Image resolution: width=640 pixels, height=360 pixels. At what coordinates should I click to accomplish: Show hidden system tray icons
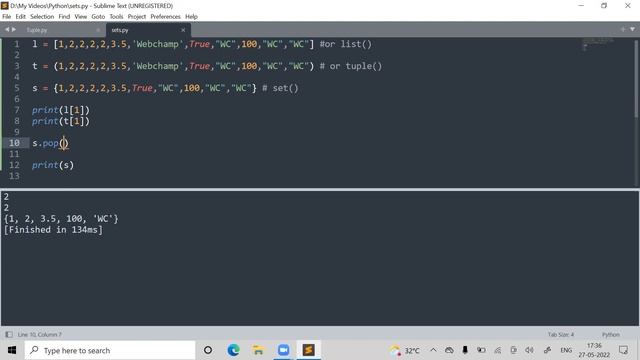[433, 350]
